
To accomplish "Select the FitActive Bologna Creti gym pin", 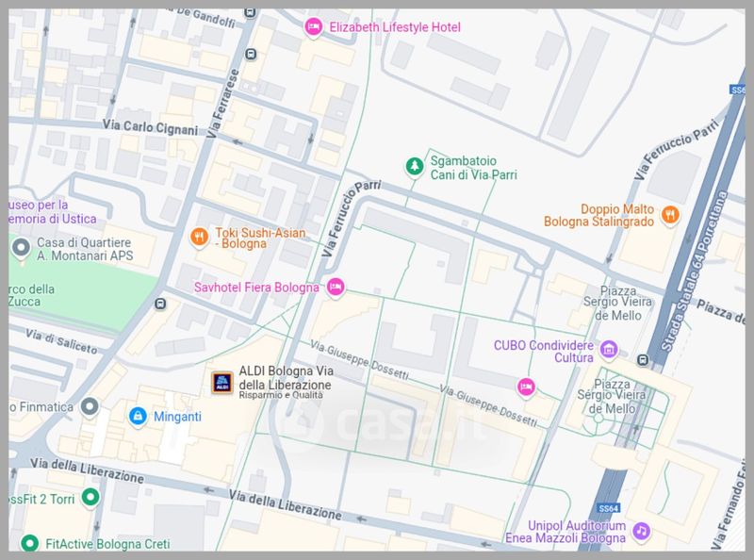I will click(30, 543).
